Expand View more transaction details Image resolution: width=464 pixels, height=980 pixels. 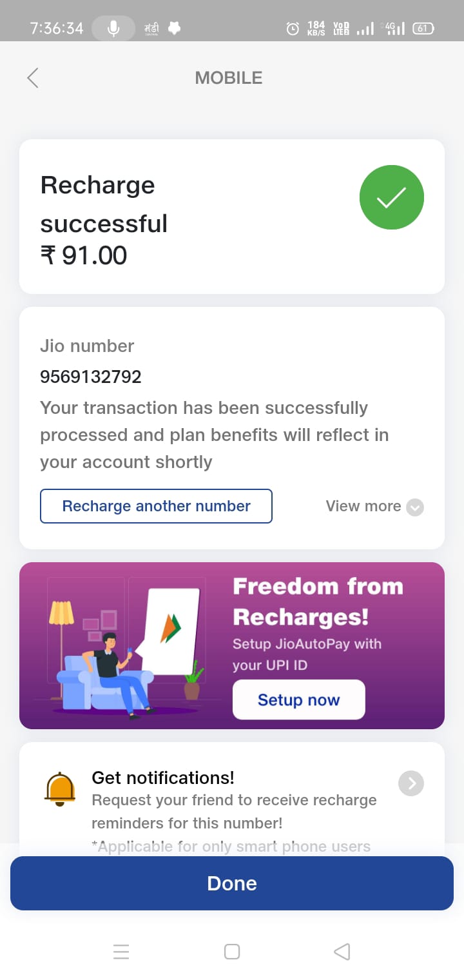364,506
